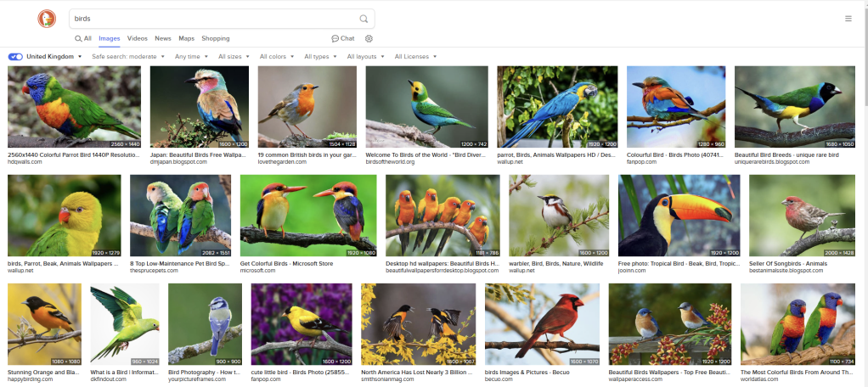The width and height of the screenshot is (868, 387).
Task: Expand the Any time filter
Action: (x=190, y=57)
